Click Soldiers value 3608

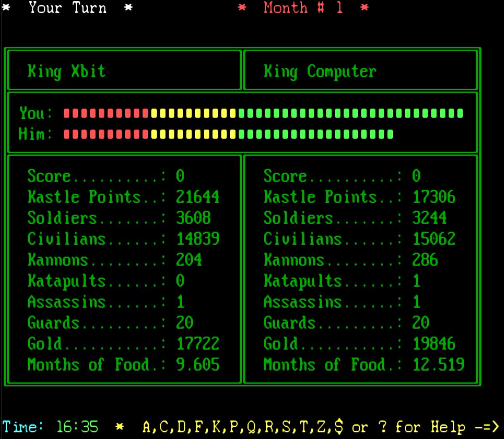pos(193,218)
